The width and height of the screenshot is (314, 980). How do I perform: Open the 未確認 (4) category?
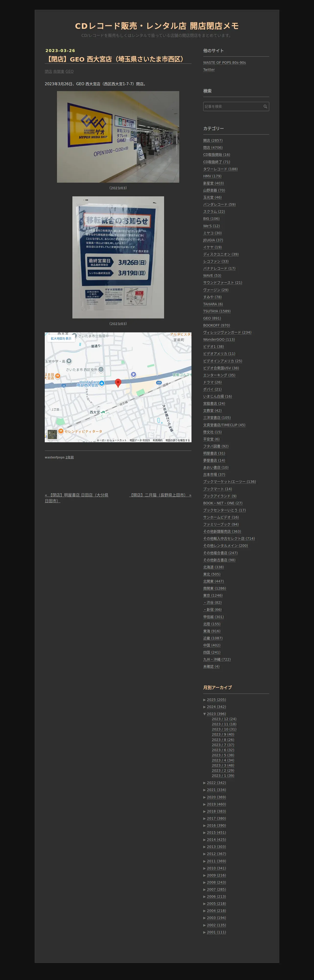pyautogui.click(x=212, y=666)
